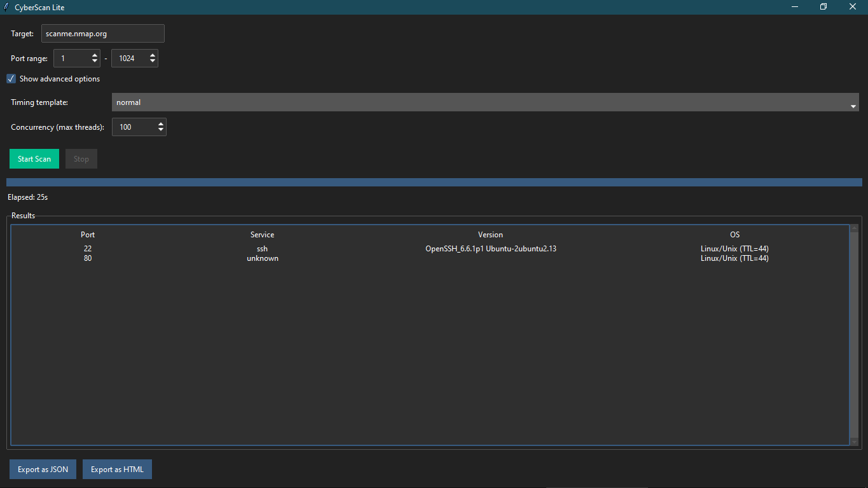Select the ssh service cell

click(263, 249)
